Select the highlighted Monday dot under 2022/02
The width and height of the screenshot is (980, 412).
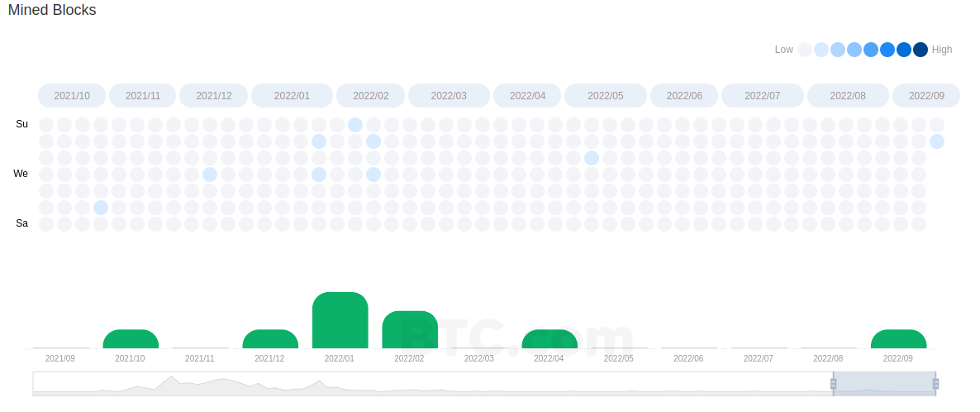373,141
